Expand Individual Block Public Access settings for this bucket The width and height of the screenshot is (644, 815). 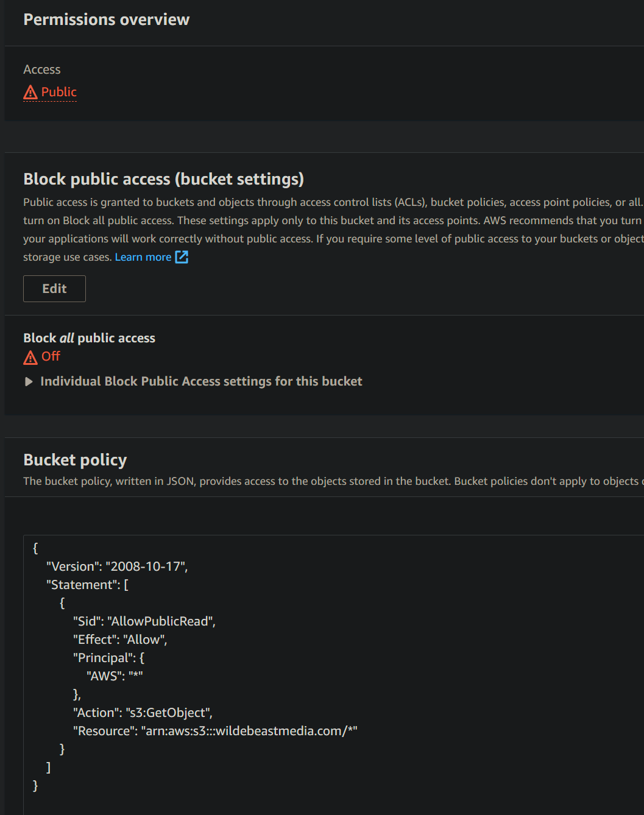point(201,381)
